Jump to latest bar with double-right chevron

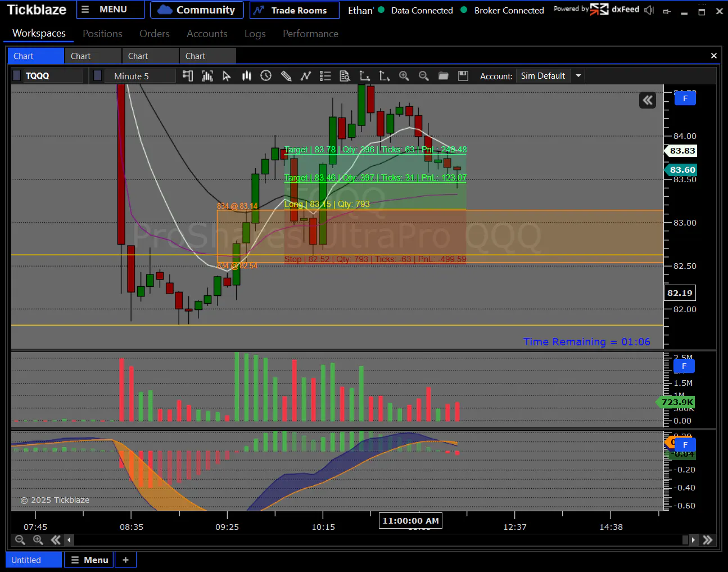click(707, 540)
